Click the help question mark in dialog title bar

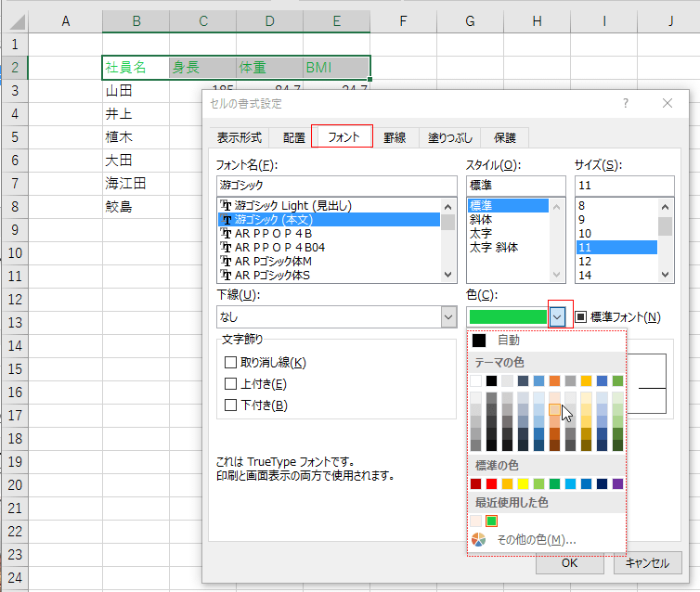(x=626, y=103)
